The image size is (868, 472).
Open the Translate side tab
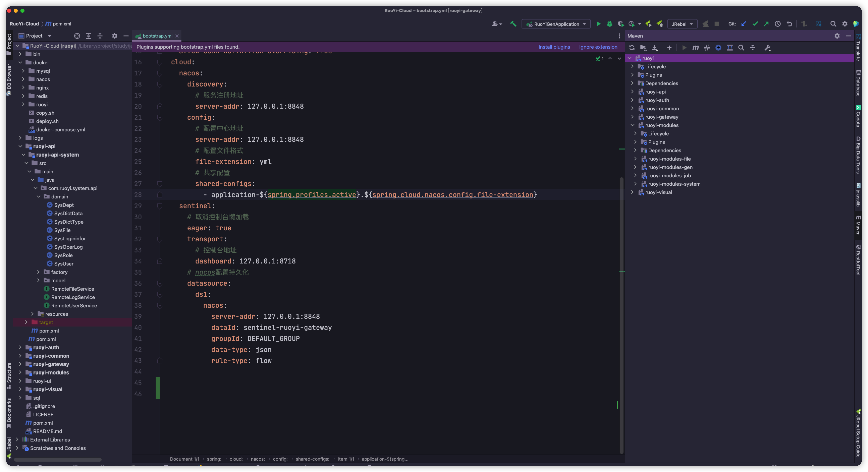pyautogui.click(x=858, y=47)
